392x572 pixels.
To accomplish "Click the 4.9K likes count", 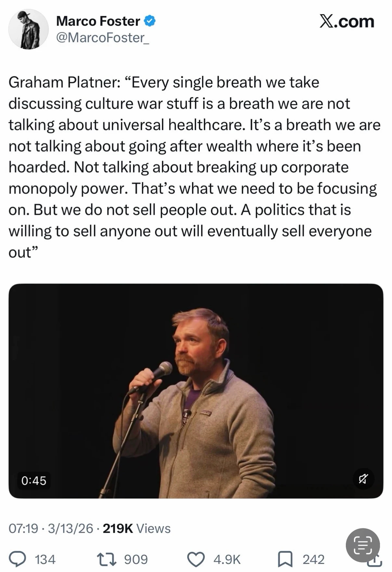I will pyautogui.click(x=227, y=559).
